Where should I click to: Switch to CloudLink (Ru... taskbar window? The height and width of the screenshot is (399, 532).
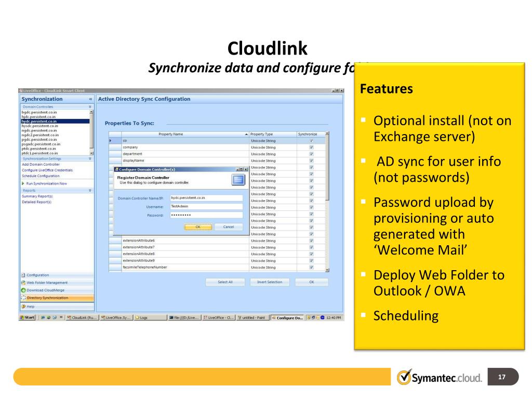82,317
